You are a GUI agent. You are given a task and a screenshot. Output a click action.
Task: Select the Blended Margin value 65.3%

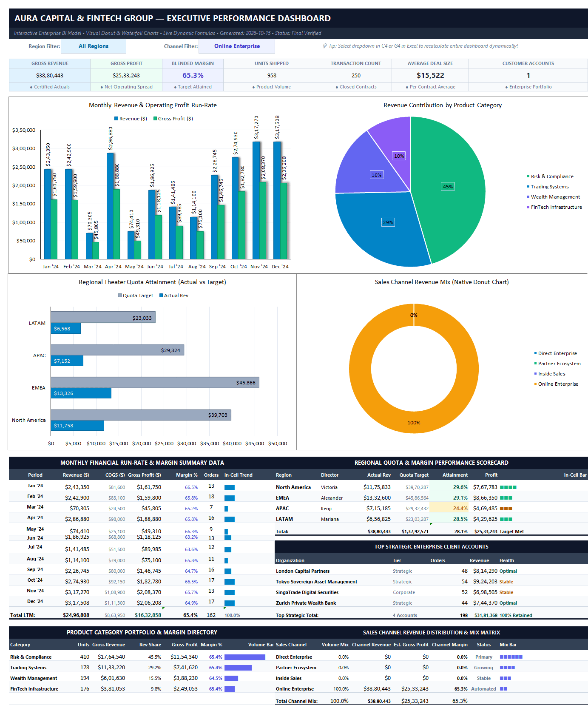[x=193, y=75]
